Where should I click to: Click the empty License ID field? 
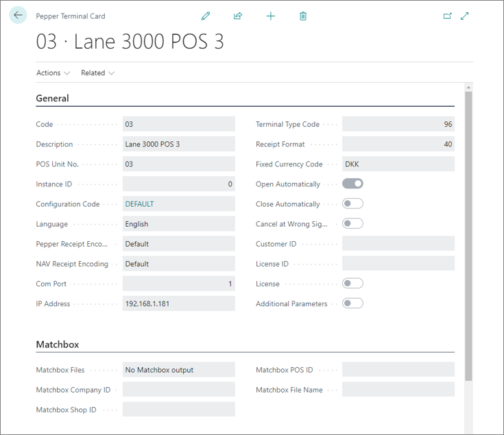click(x=398, y=263)
